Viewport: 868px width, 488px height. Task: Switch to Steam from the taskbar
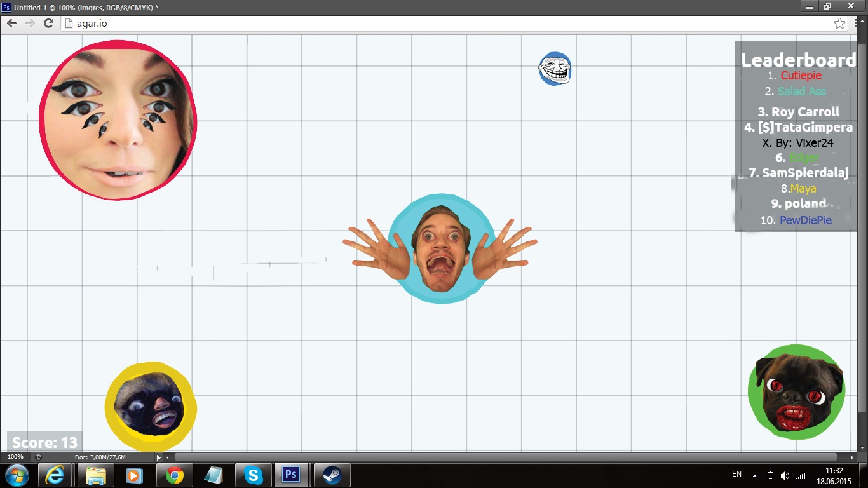[x=332, y=475]
